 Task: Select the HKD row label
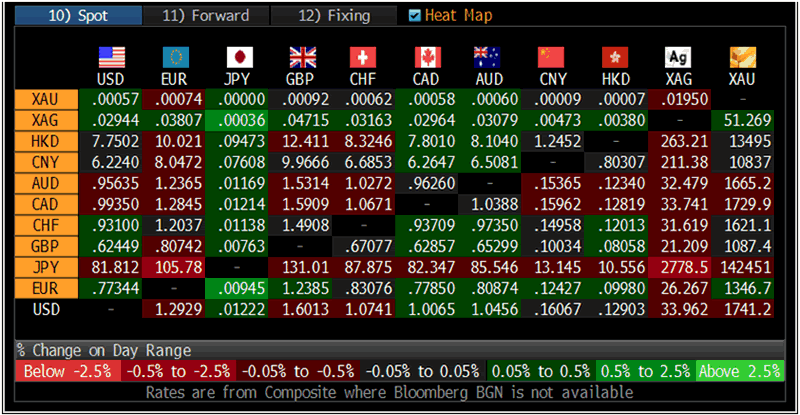tap(45, 141)
